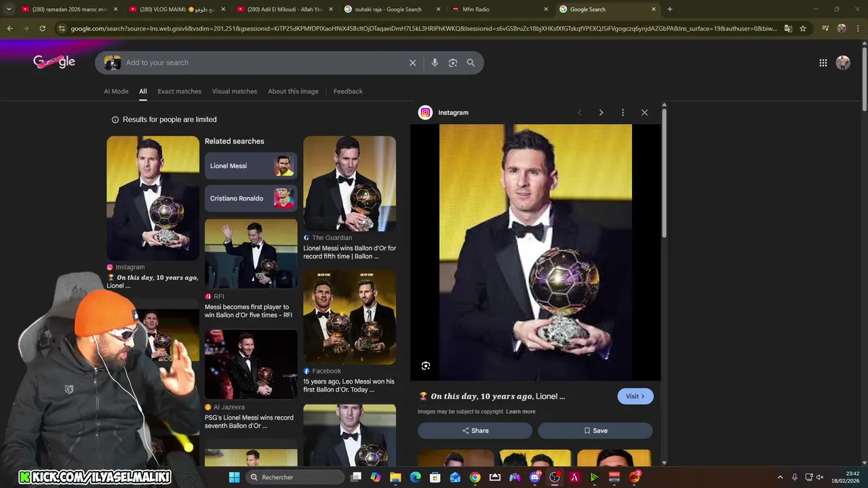Open a new browser tab

[670, 9]
